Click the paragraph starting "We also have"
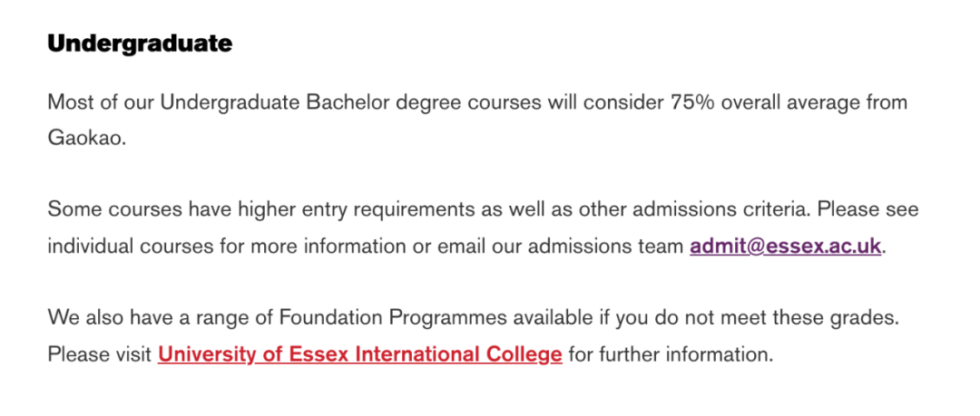Screen dimensions: 980x416 coord(473,336)
